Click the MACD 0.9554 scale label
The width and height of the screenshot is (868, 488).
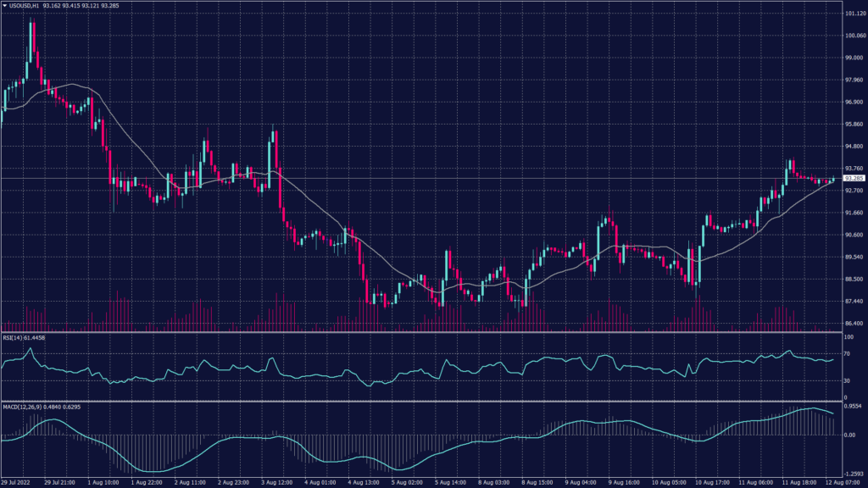854,408
